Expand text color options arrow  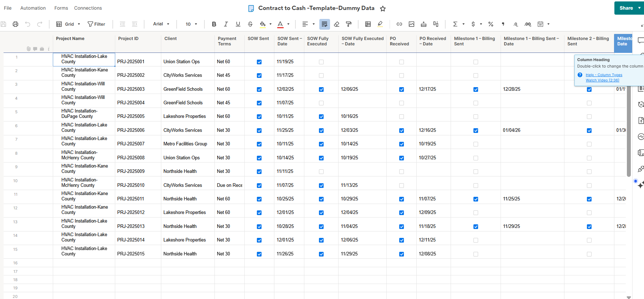[x=288, y=24]
